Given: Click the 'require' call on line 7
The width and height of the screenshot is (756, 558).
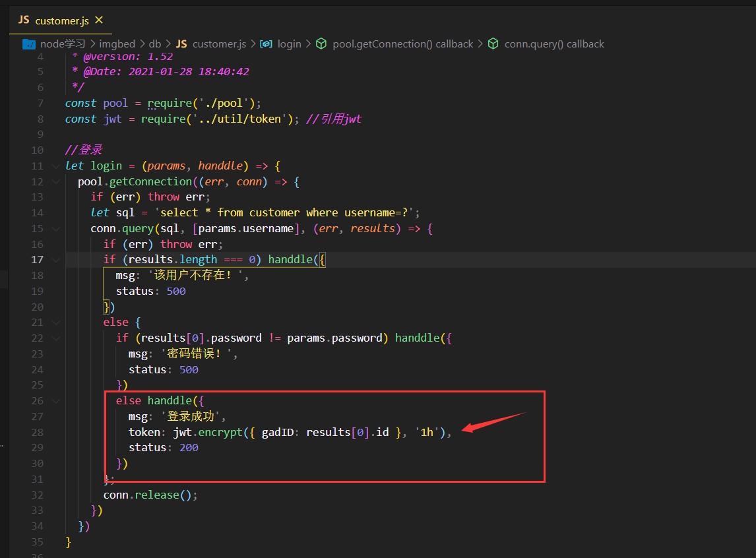Looking at the screenshot, I should pos(170,103).
